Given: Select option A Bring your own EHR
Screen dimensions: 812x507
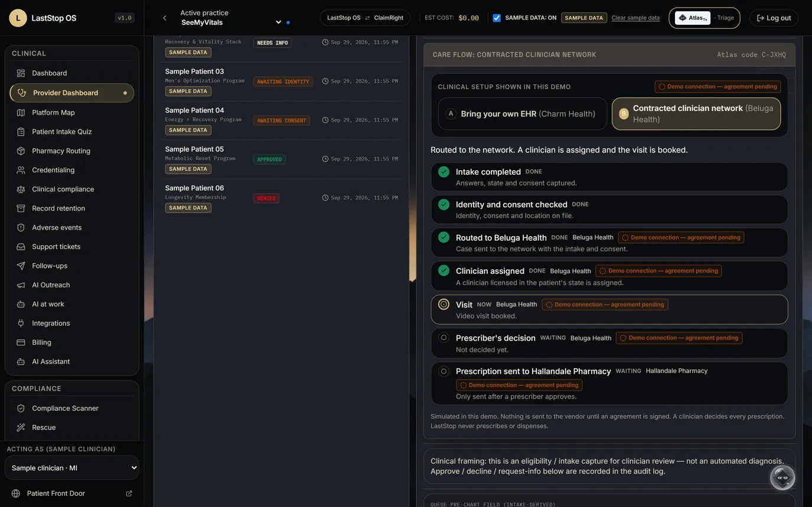Looking at the screenshot, I should pyautogui.click(x=523, y=114).
